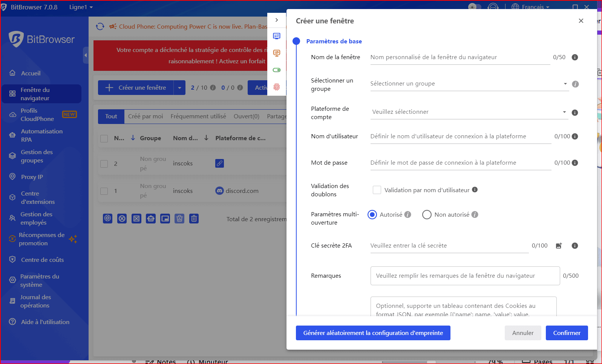Open Proxy IP in the sidebar
The image size is (602, 364).
click(x=32, y=177)
